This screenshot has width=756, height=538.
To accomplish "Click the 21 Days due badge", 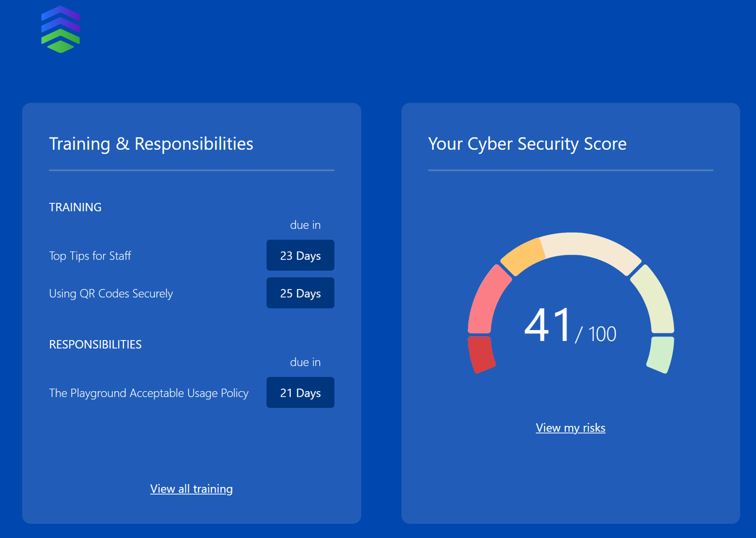I will 300,393.
